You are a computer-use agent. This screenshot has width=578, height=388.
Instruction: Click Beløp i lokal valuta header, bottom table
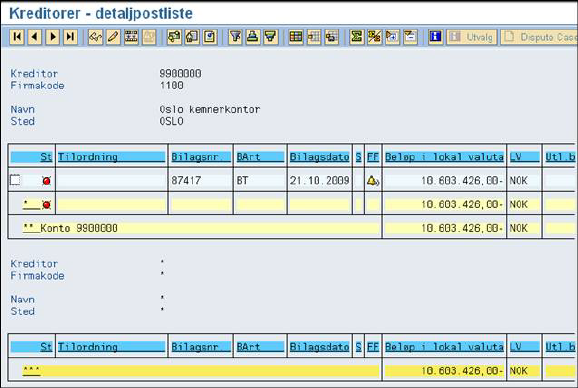[x=444, y=347]
